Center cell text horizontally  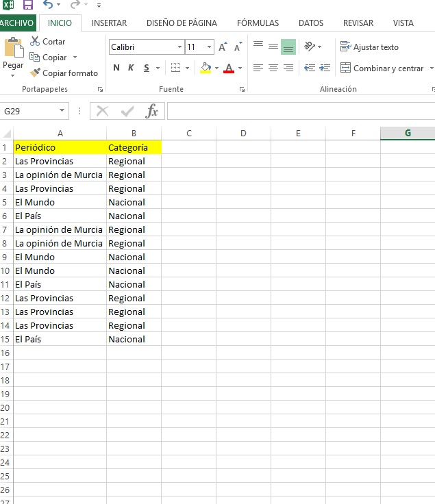(x=273, y=68)
